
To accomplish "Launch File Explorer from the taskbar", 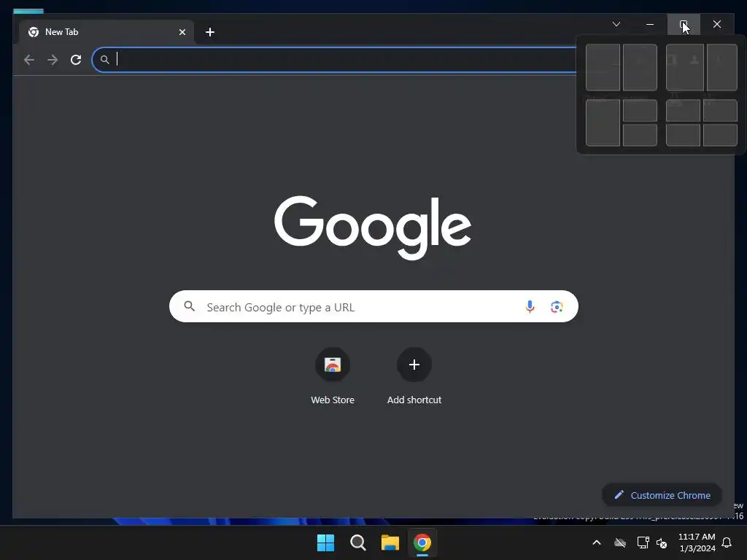I will click(x=390, y=542).
